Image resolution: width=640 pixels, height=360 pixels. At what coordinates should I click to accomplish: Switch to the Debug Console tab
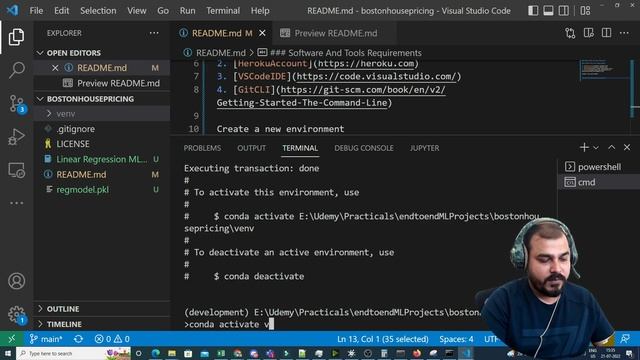pyautogui.click(x=364, y=148)
